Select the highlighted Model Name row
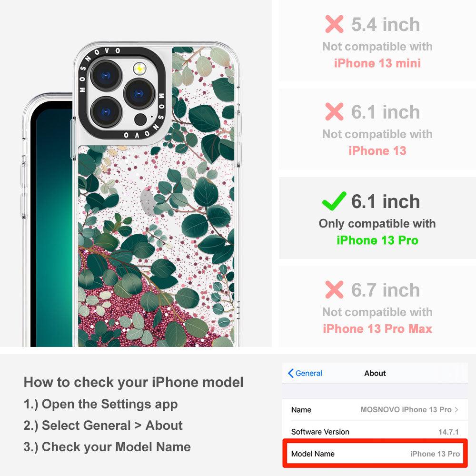The height and width of the screenshot is (476, 476). point(375,454)
